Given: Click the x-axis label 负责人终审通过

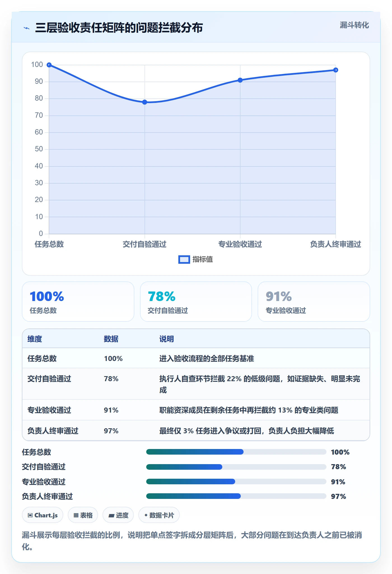Looking at the screenshot, I should (335, 244).
